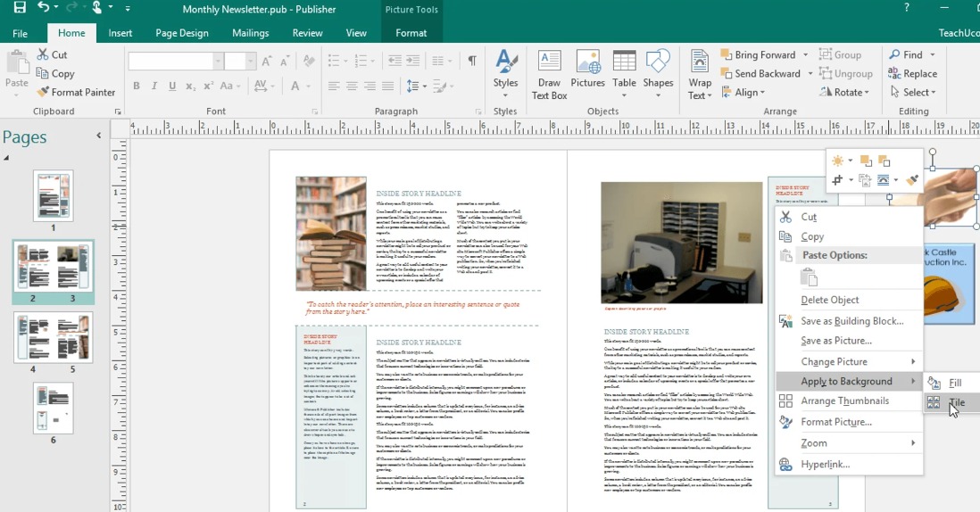
Task: Select Format Picture from context menu
Action: pos(835,422)
